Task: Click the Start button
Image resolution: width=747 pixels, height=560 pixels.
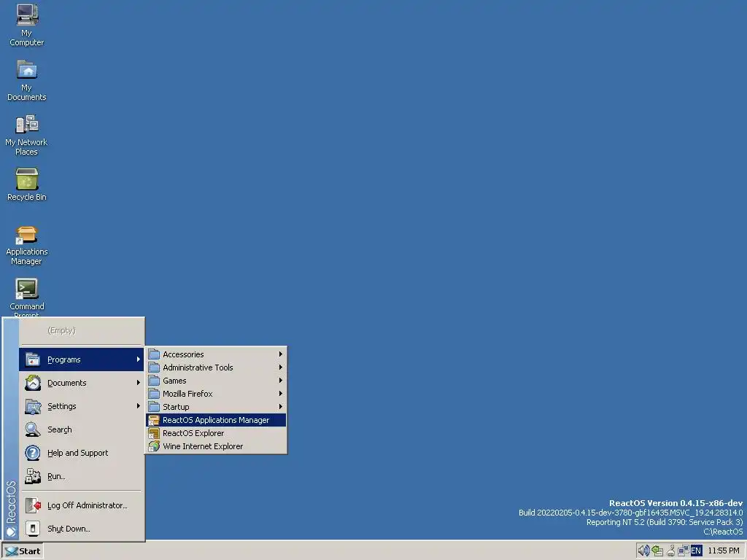Action: coord(23,551)
